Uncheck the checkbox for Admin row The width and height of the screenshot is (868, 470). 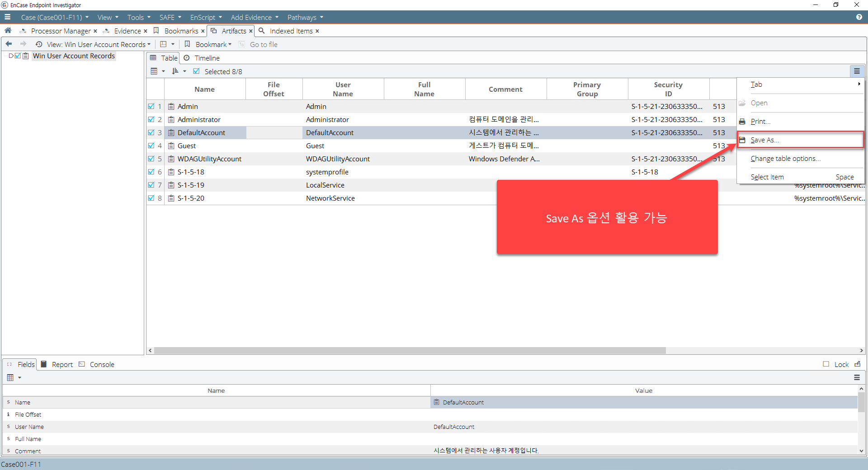(x=151, y=106)
